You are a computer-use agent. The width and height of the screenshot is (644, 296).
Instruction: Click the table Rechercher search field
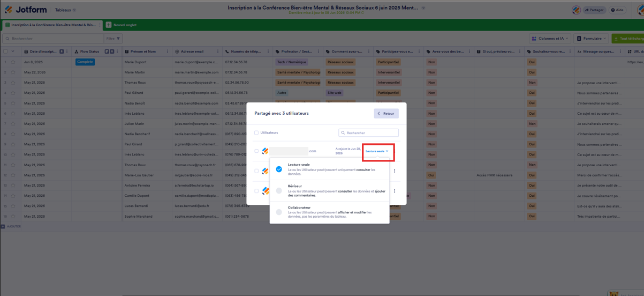coord(52,39)
